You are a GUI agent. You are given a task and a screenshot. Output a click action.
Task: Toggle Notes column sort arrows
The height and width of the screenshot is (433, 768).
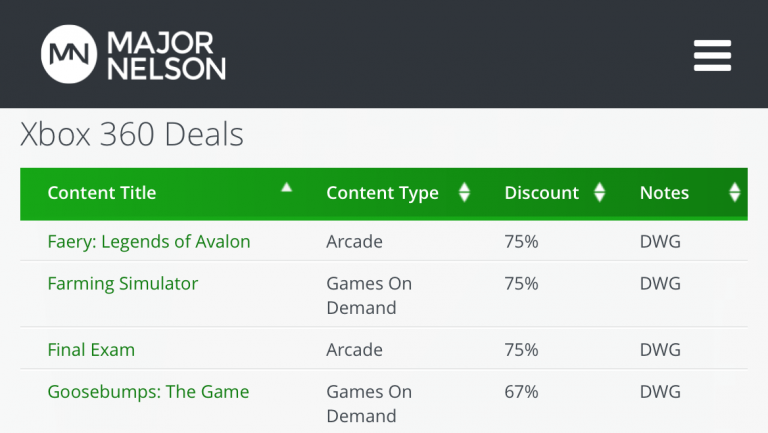pyautogui.click(x=735, y=193)
